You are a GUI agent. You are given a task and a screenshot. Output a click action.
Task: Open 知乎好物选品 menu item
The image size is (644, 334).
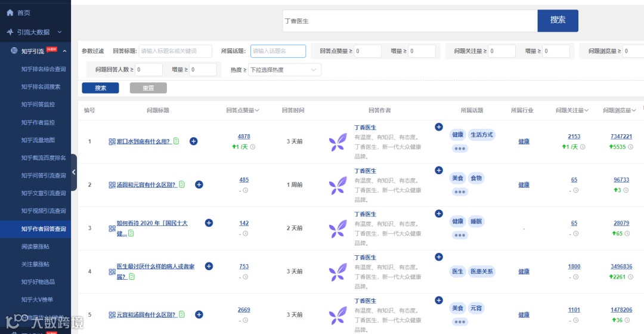tap(38, 282)
